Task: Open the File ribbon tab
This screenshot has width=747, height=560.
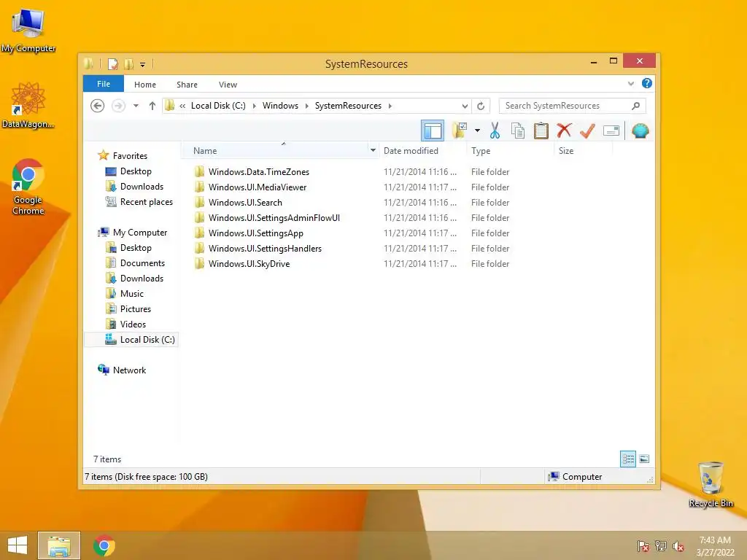Action: point(104,84)
